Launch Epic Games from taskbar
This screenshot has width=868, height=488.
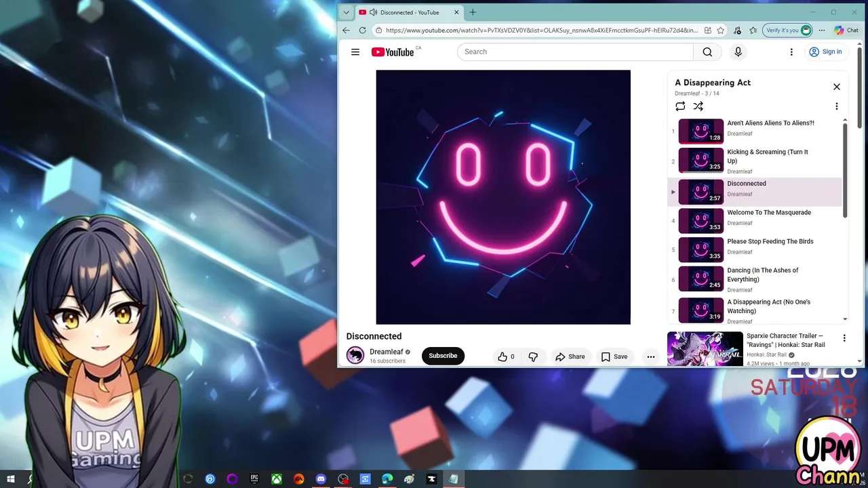click(x=254, y=479)
